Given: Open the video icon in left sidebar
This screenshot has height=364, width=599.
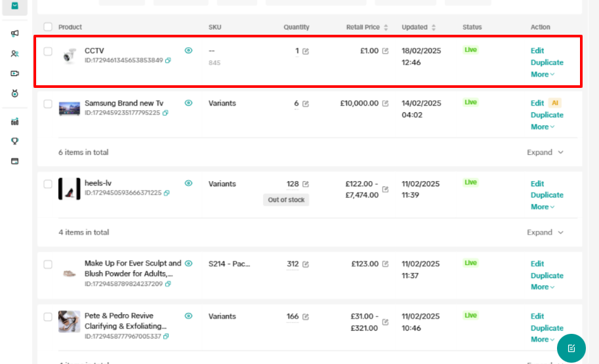Looking at the screenshot, I should pos(14,73).
